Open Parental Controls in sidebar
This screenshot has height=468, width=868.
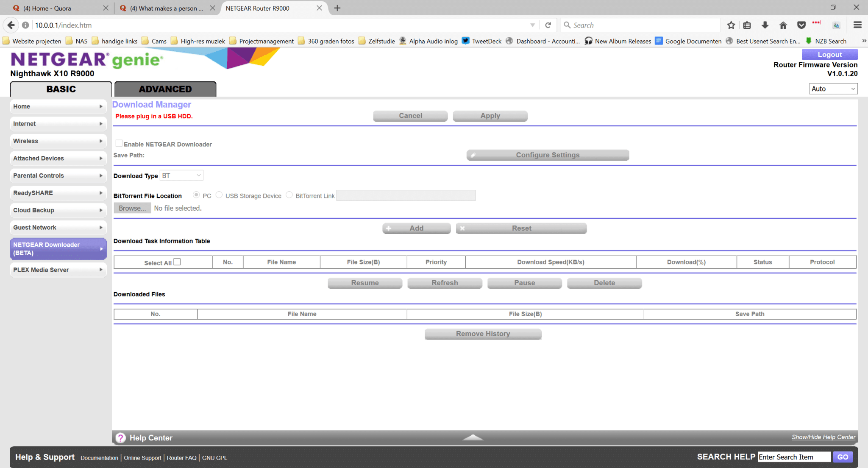pyautogui.click(x=58, y=176)
